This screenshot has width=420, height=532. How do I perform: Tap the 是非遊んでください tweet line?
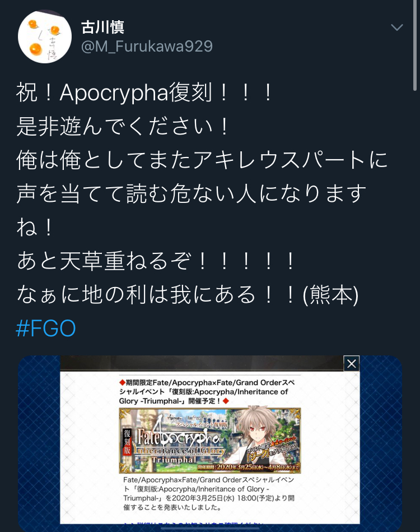[123, 126]
